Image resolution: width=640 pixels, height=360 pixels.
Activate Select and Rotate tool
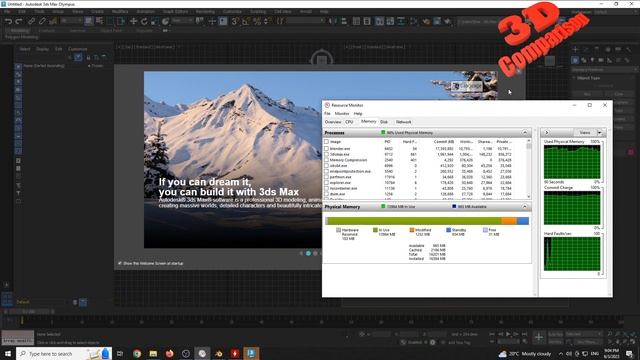tap(144, 21)
